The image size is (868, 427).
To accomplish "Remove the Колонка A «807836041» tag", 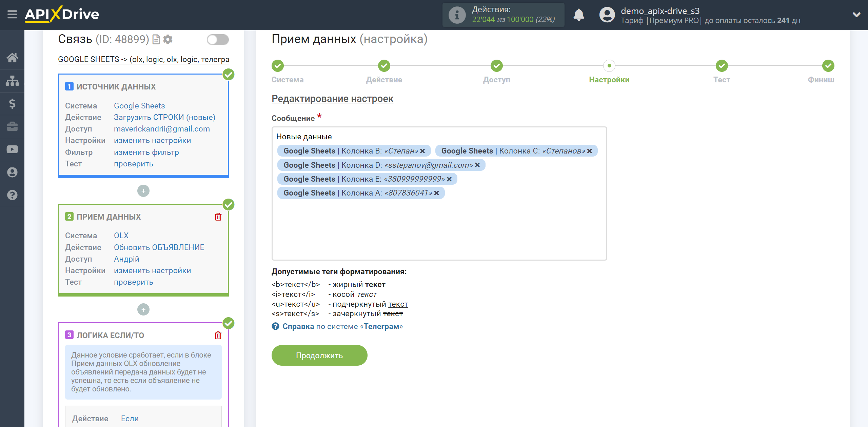I will click(x=437, y=193).
